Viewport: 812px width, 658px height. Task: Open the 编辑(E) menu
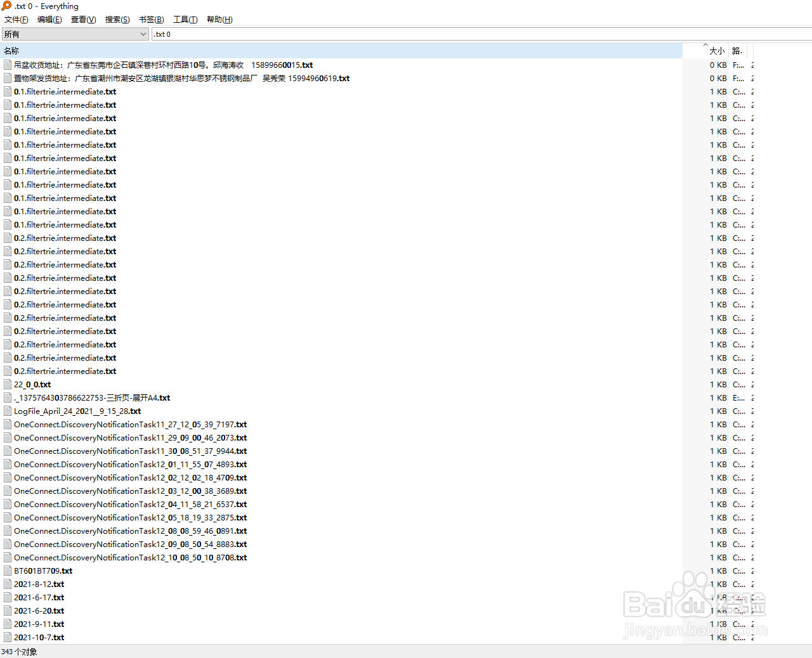tap(49, 20)
